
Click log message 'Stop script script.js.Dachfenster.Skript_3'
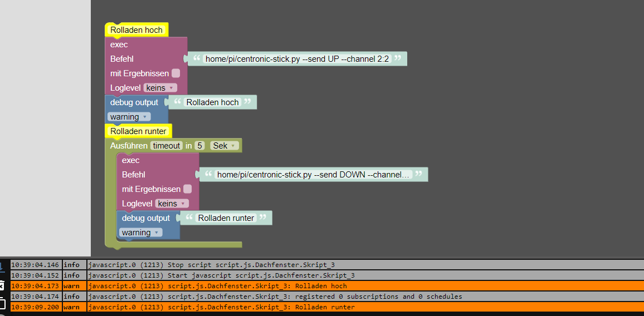[x=251, y=265]
